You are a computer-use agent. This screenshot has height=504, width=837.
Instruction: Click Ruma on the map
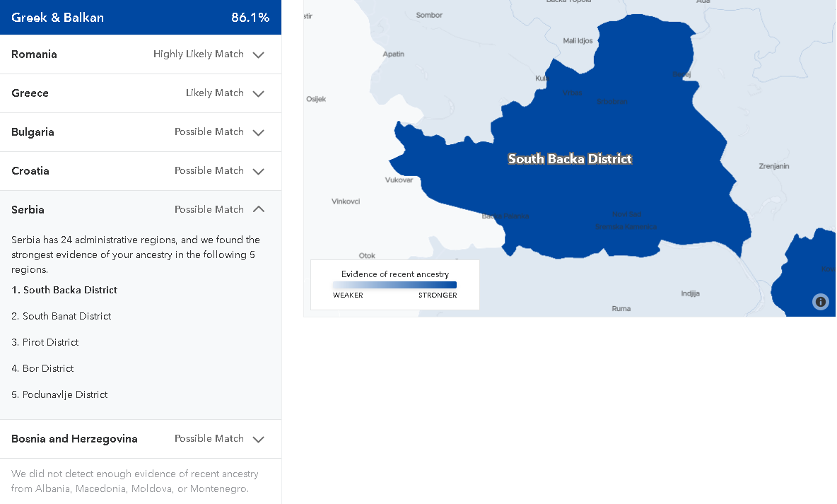point(621,309)
